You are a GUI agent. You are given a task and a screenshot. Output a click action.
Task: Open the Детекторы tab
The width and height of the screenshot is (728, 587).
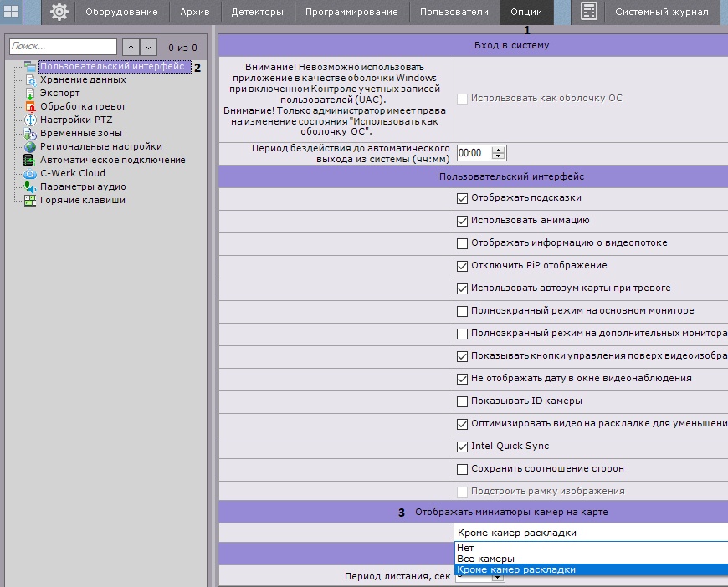[257, 13]
